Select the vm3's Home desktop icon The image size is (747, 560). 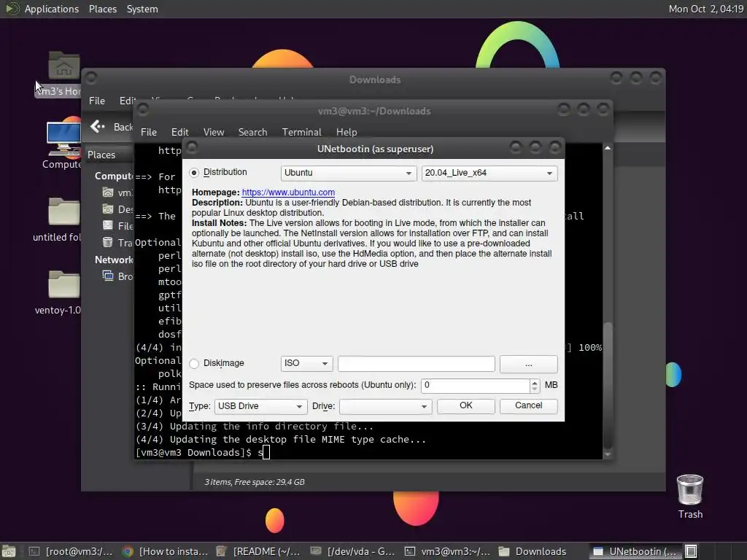pos(63,74)
